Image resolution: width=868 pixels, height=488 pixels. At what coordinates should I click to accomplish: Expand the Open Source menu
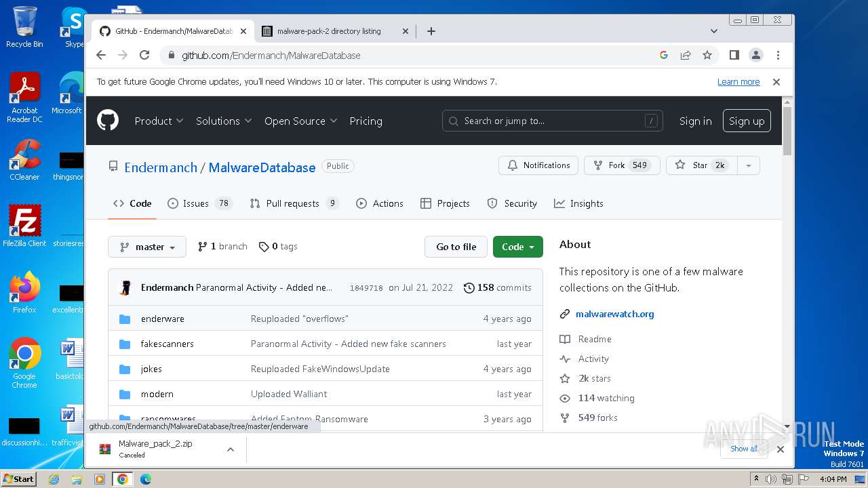click(x=300, y=121)
